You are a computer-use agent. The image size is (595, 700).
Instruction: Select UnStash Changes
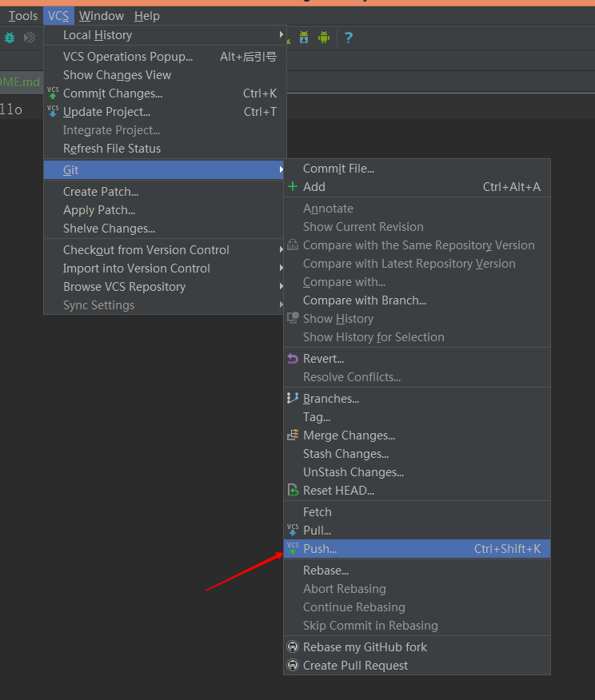[417, 472]
